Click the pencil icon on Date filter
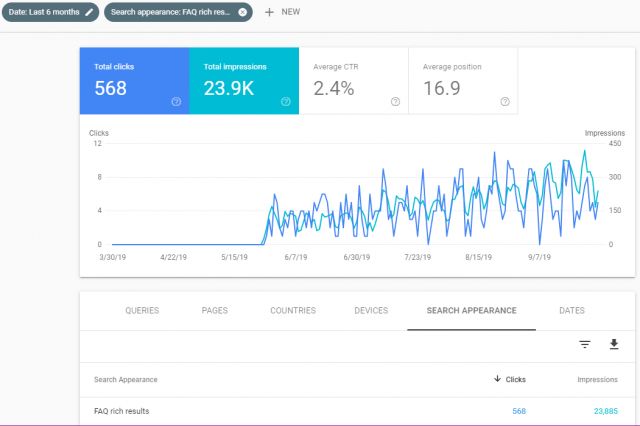This screenshot has height=426, width=640. [89, 12]
